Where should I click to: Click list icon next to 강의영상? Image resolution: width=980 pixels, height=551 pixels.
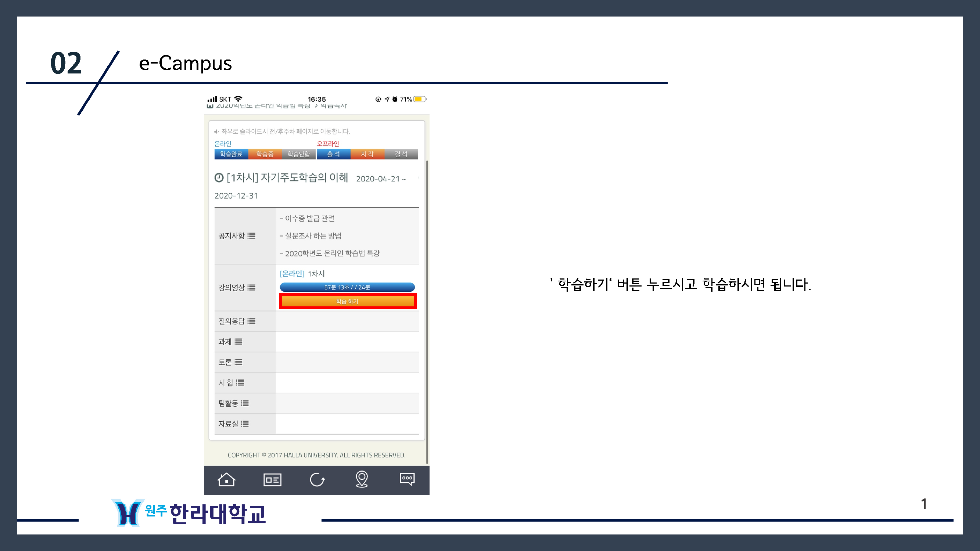251,288
